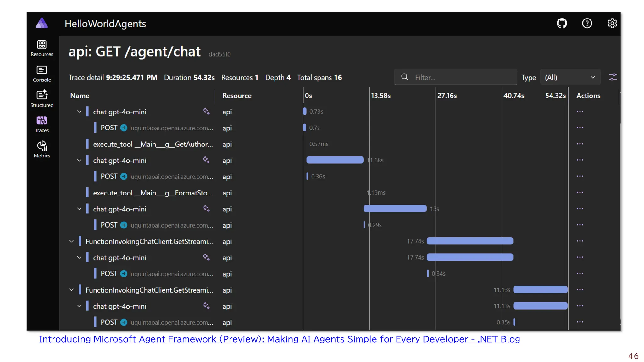Open actions menu for 0.73s chat row
This screenshot has height=362, width=644.
580,112
